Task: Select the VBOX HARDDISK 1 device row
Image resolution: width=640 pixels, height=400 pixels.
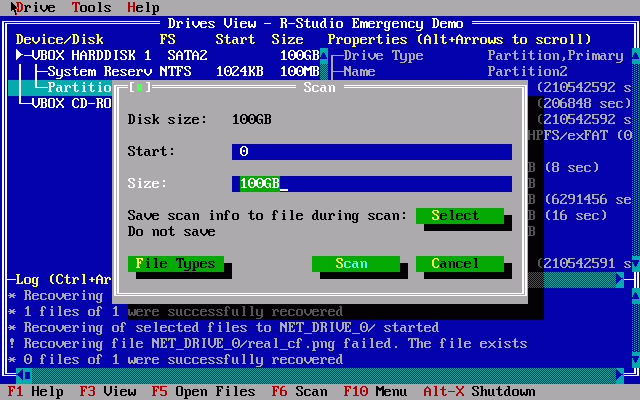Action: [167, 55]
